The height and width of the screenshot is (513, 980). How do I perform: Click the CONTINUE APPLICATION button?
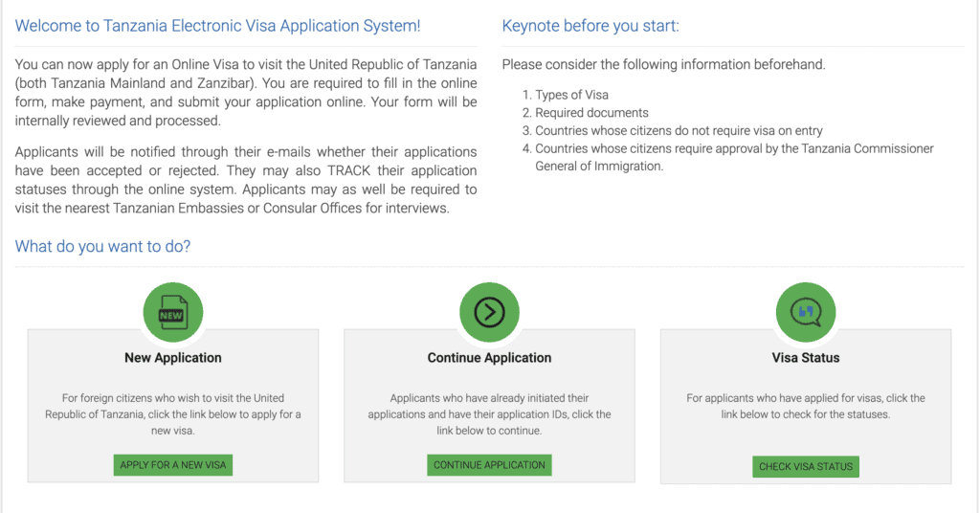pos(489,465)
